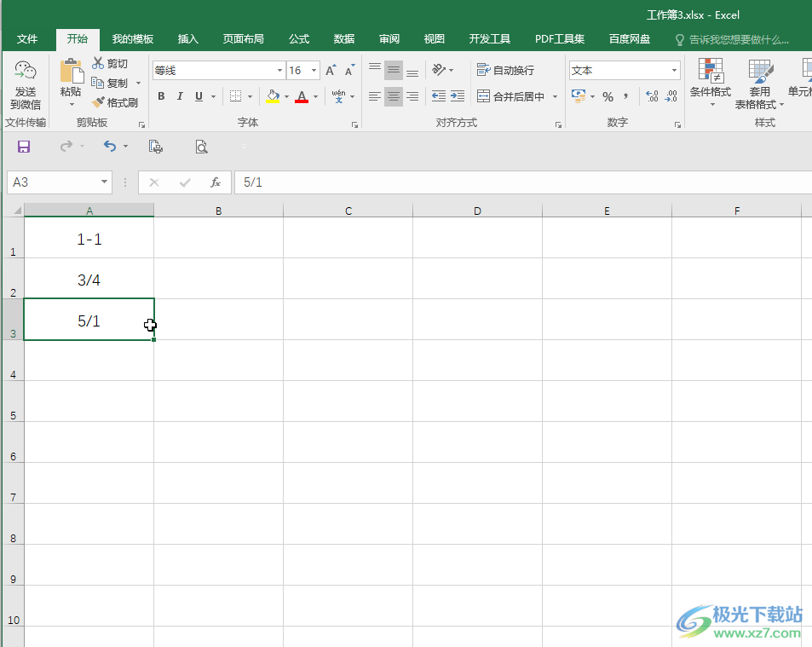Open the font group dialog launcher

pyautogui.click(x=354, y=124)
